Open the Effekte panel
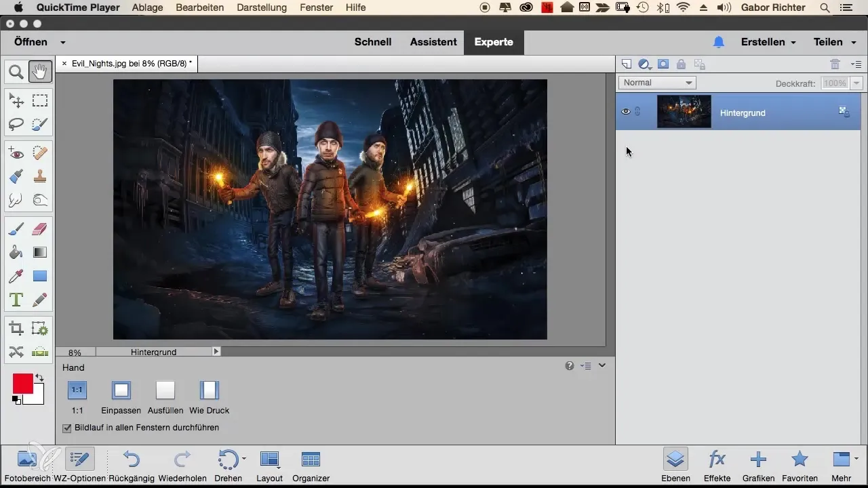The width and height of the screenshot is (868, 488). point(717,466)
